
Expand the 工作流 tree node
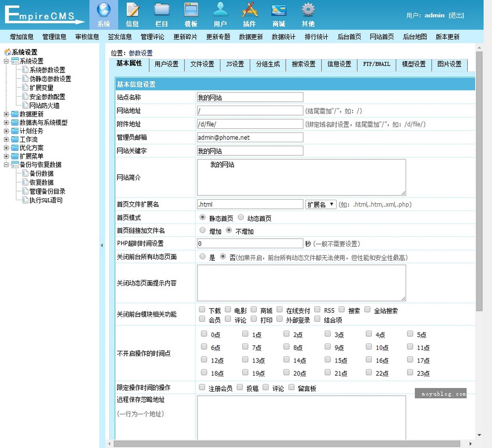[x=6, y=139]
